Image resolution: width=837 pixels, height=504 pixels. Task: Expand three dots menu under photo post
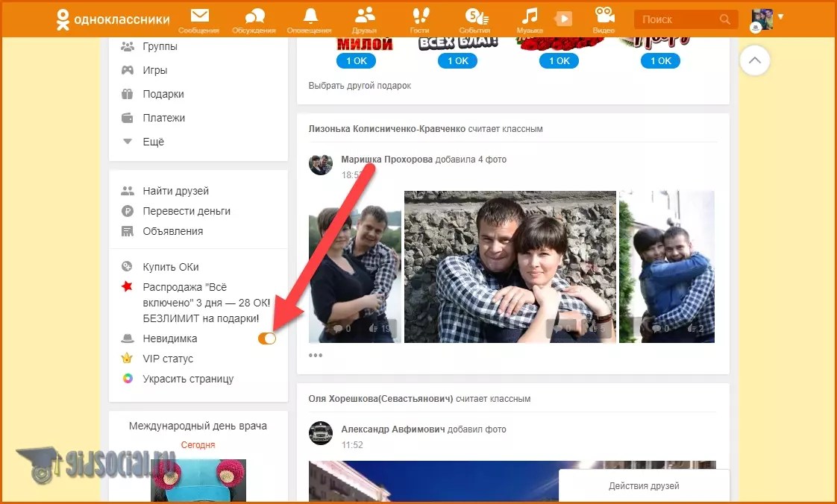coord(316,355)
